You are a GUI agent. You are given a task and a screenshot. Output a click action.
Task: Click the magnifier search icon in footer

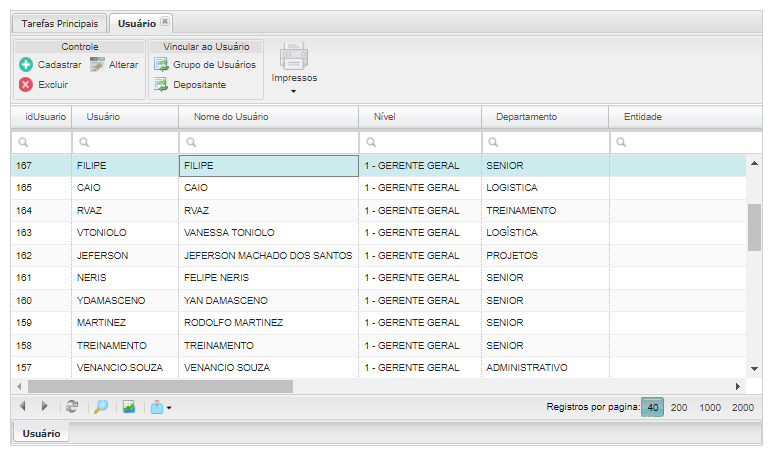coord(101,407)
